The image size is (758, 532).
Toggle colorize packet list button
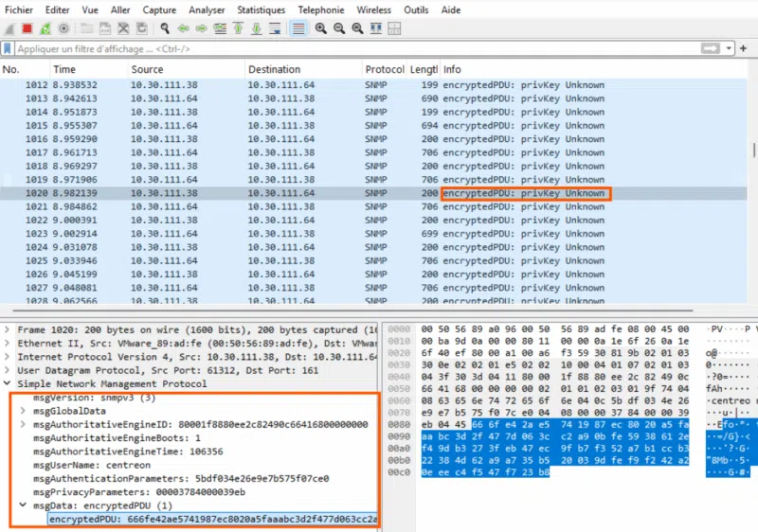(x=298, y=28)
